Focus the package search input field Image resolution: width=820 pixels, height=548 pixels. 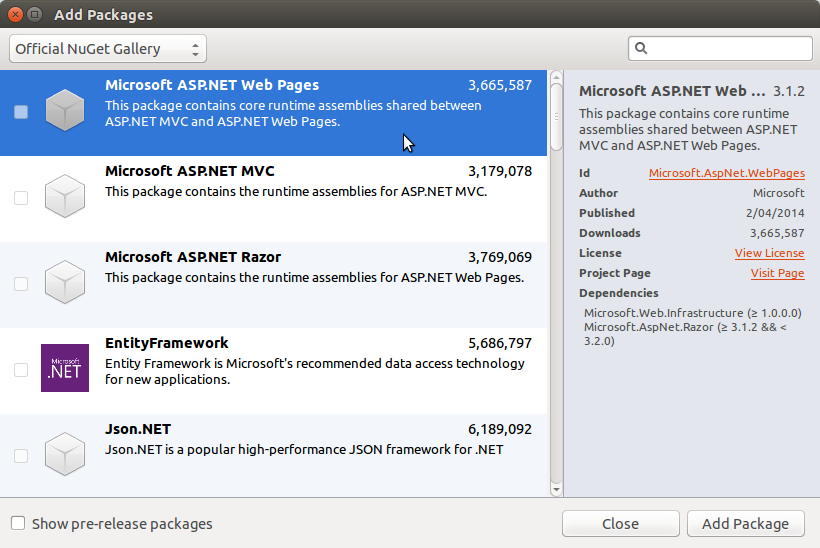pos(720,49)
